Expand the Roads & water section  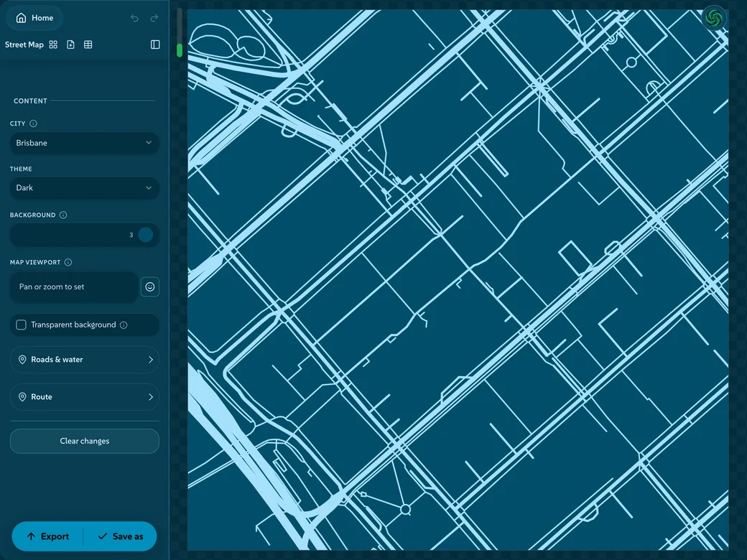pyautogui.click(x=84, y=360)
